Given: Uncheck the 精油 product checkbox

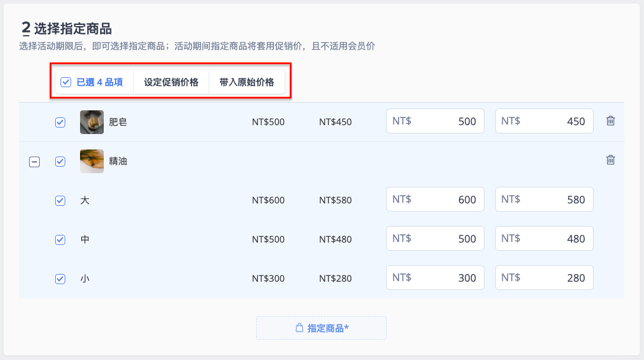Looking at the screenshot, I should 60,161.
